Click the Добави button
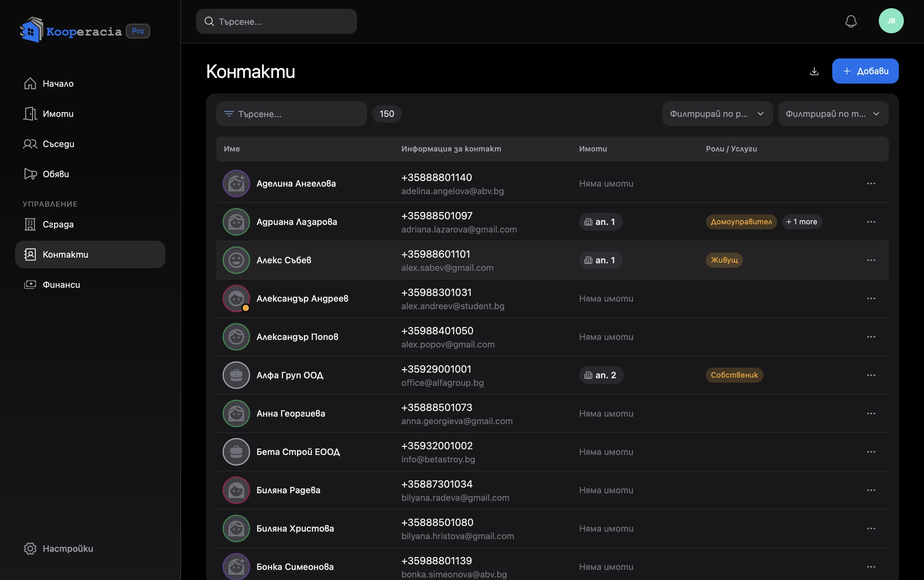 point(865,71)
